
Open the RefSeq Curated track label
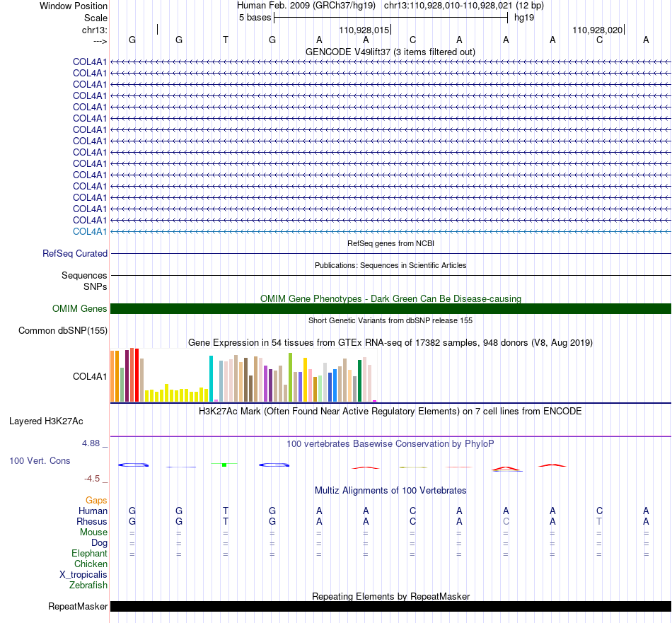[x=75, y=253]
